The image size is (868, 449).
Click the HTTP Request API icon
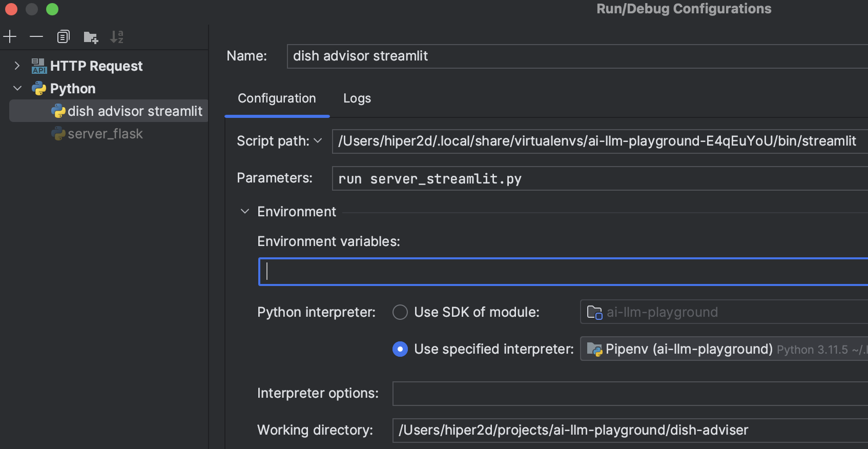coord(39,66)
